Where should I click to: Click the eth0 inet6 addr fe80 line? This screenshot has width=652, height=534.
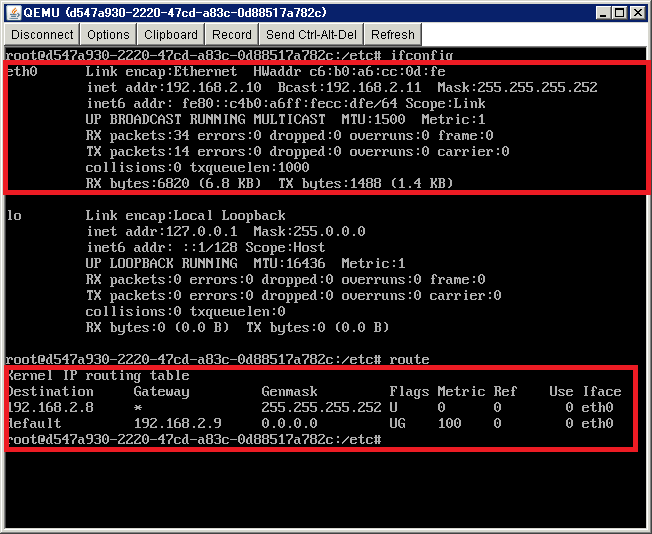point(286,104)
